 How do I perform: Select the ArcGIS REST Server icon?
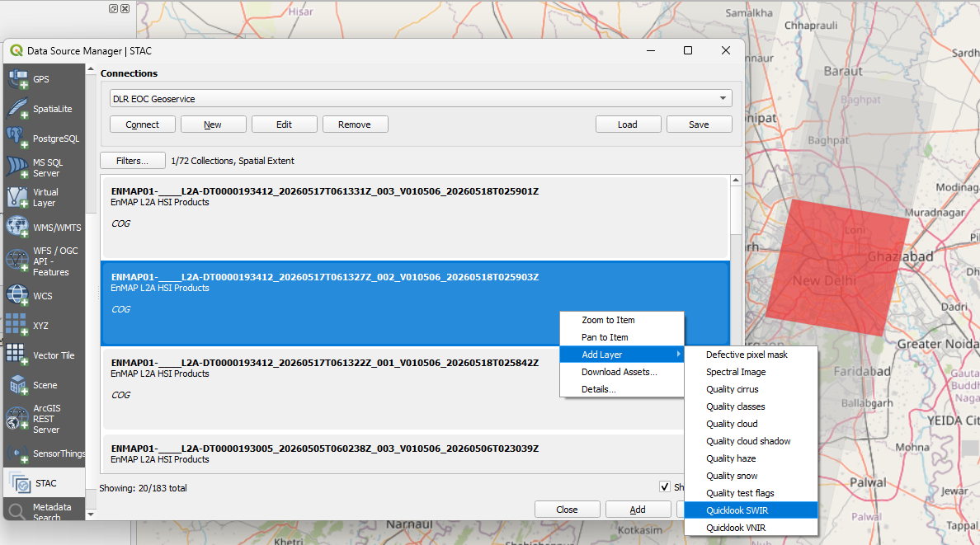[16, 419]
